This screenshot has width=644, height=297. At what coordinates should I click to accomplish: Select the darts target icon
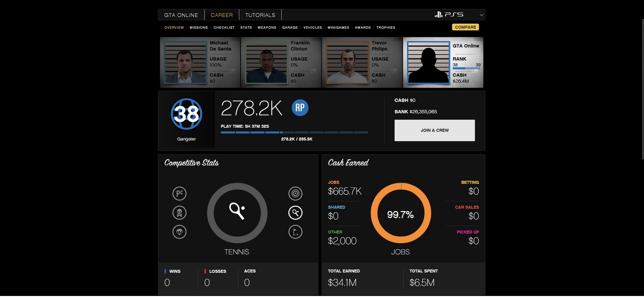[x=296, y=194]
